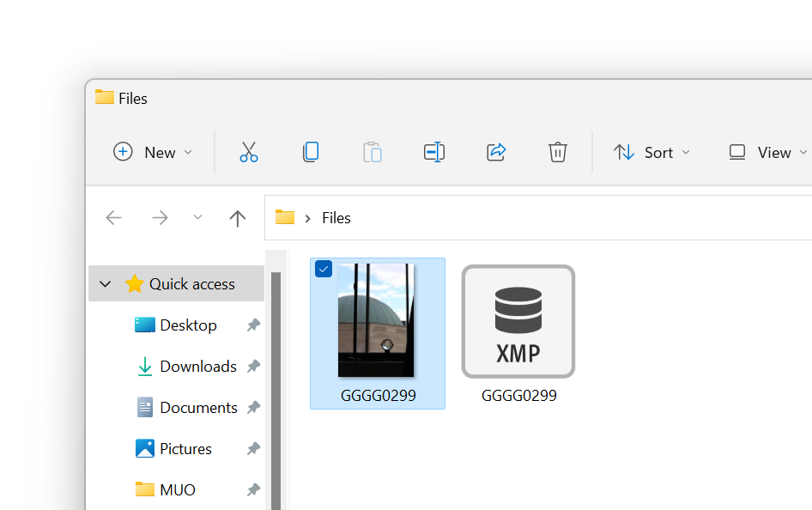Unpin Downloads from Quick access

[x=253, y=367]
